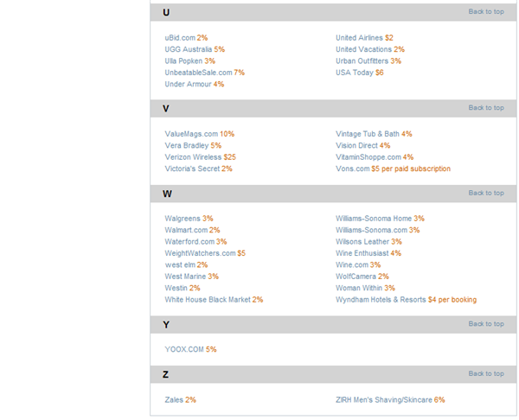Screen dimensions: 519x420
Task: Open YOOX.COM 5% link
Action: pos(190,349)
